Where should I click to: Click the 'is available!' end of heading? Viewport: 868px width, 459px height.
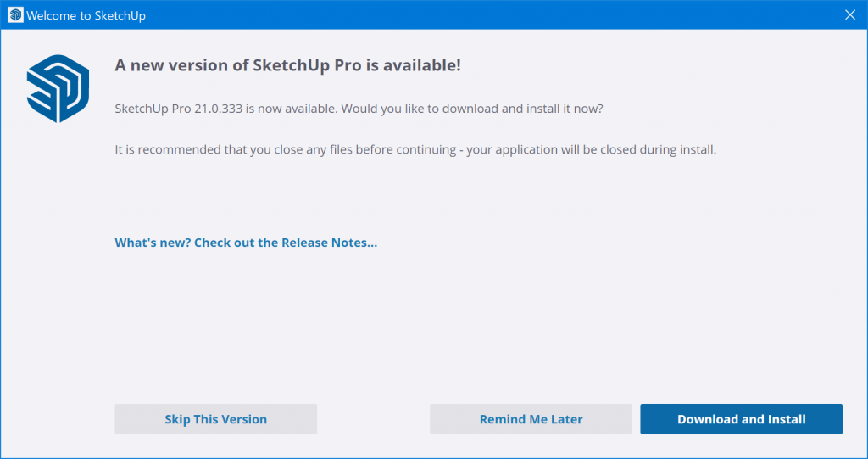(x=415, y=65)
